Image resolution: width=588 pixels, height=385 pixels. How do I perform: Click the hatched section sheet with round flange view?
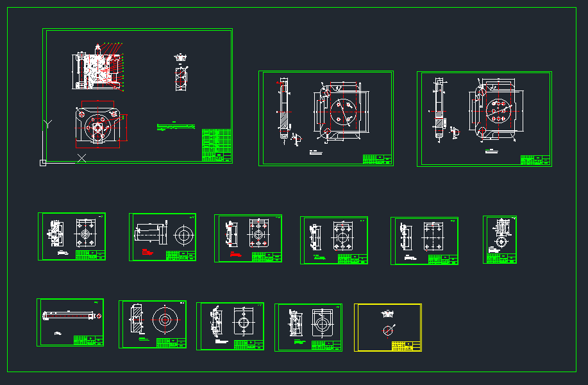pyautogui.click(x=153, y=324)
